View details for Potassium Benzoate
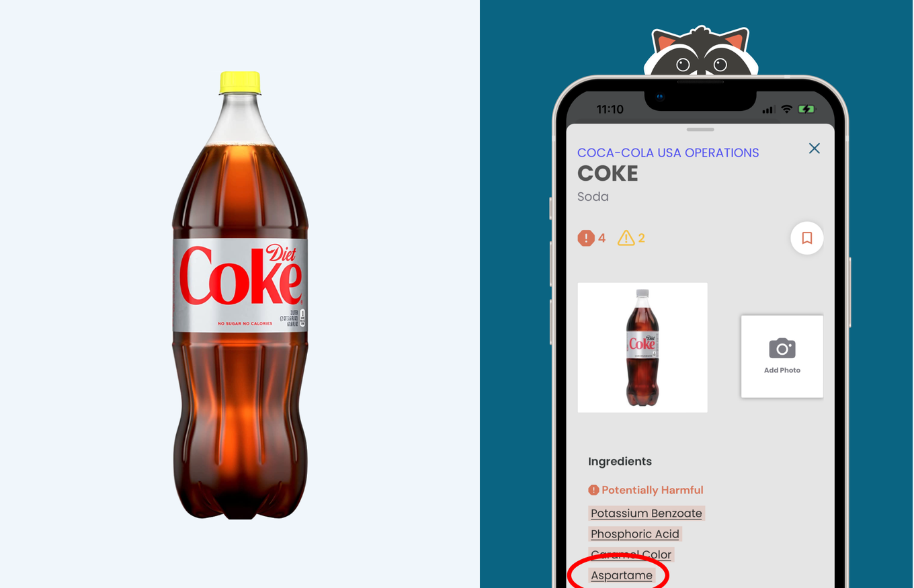This screenshot has width=914, height=588. [x=647, y=513]
